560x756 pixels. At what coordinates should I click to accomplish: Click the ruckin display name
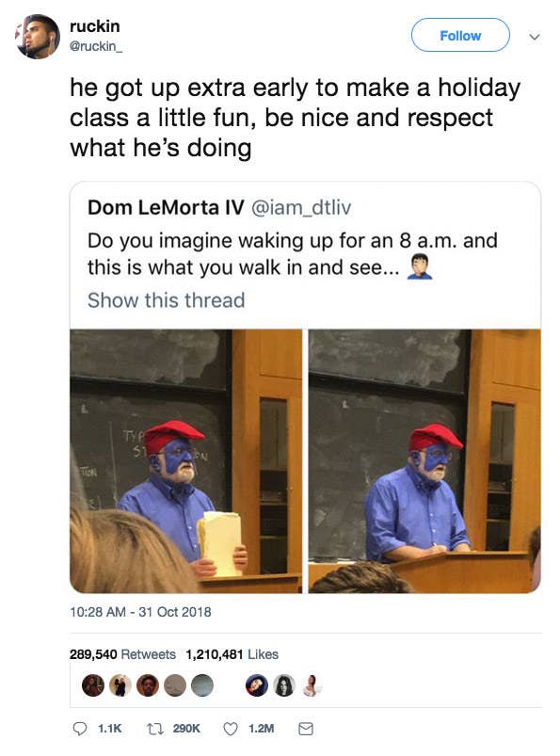click(95, 26)
